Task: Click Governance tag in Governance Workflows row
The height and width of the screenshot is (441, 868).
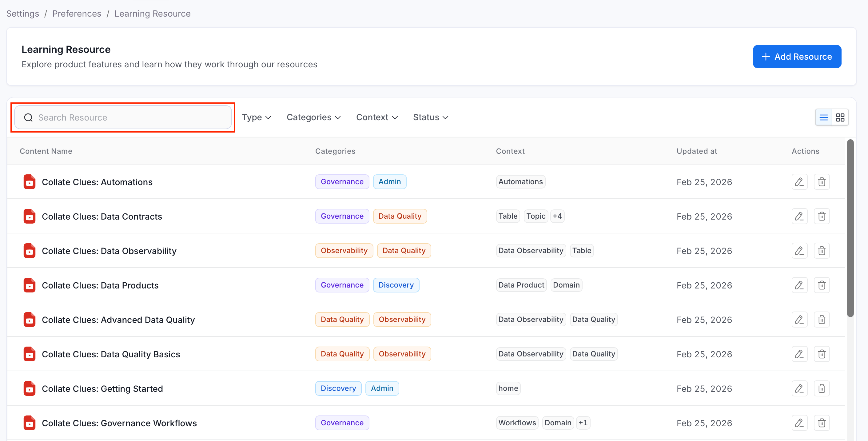Action: click(x=342, y=423)
